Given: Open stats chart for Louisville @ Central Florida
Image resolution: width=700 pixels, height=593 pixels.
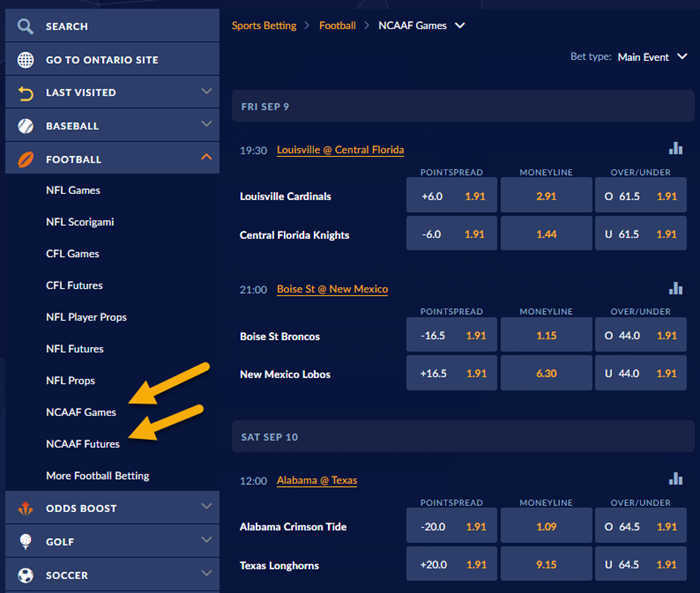Looking at the screenshot, I should (x=675, y=148).
